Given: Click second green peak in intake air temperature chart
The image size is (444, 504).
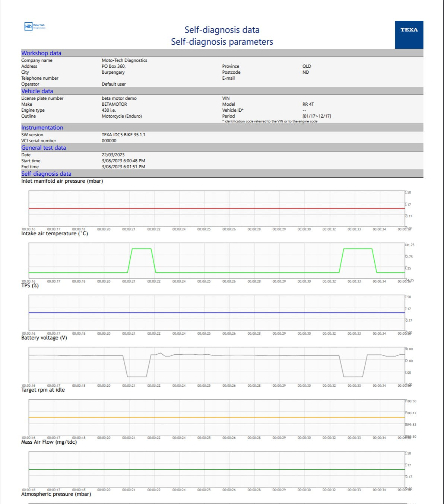Looking at the screenshot, I should [x=358, y=249].
